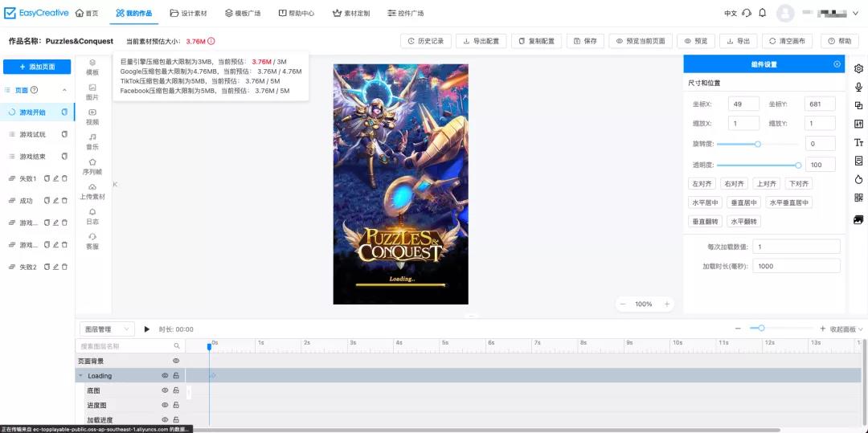Click the 透明度 opacity slider handle

click(798, 165)
